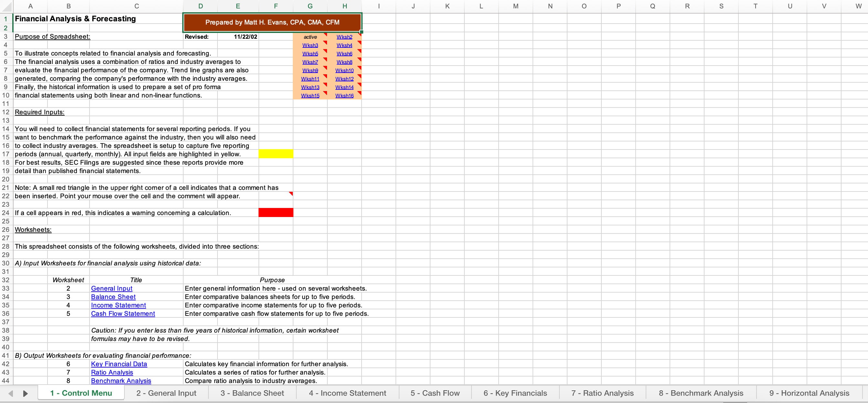Select the yellow input-field sample cell
This screenshot has width=868, height=403.
(x=276, y=154)
